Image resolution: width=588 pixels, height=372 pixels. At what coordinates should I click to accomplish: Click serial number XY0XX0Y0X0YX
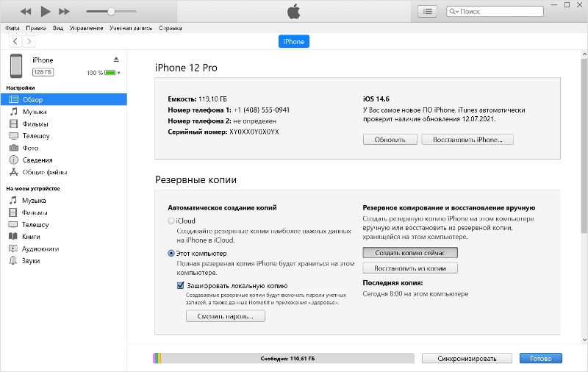[254, 132]
